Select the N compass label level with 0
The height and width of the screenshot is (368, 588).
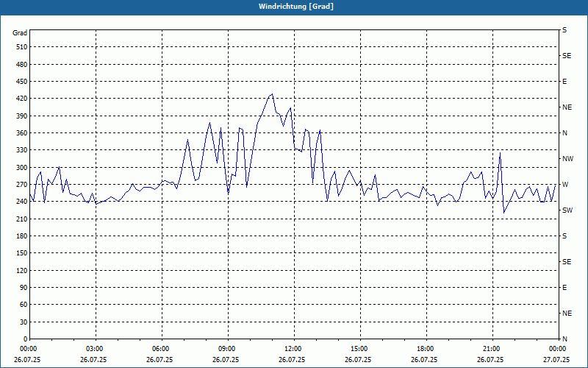(564, 339)
